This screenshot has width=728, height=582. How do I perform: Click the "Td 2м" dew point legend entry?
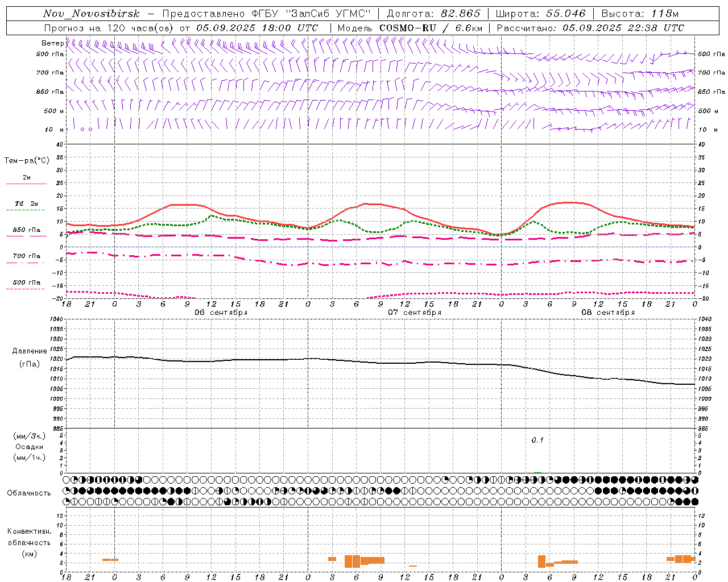(x=27, y=203)
